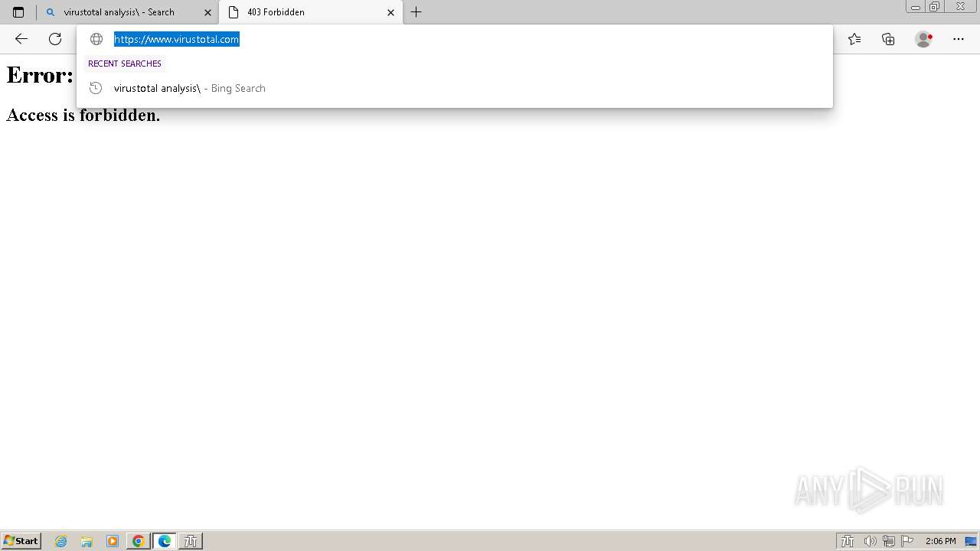Image resolution: width=980 pixels, height=551 pixels.
Task: Click the system clock showing 2:06 PM
Action: (940, 541)
